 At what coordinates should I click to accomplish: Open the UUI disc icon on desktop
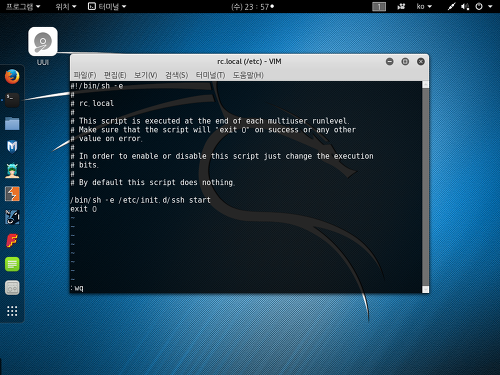[x=43, y=42]
